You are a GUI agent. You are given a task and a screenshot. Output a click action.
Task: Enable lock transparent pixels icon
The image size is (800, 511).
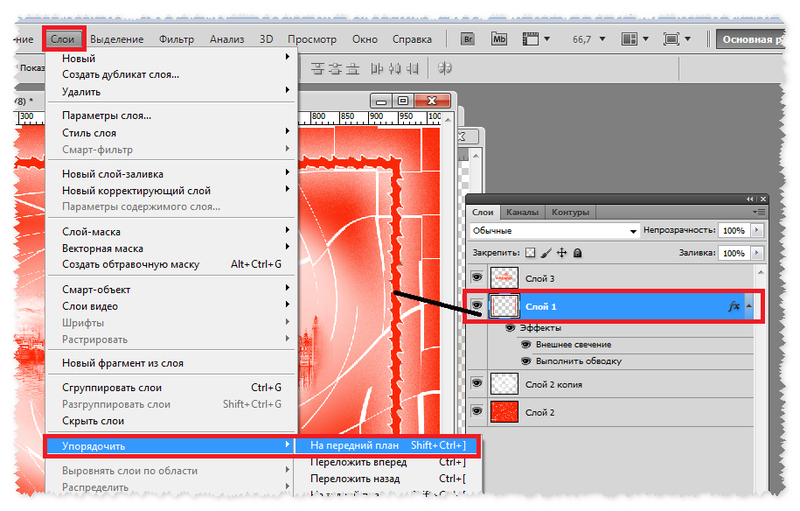click(531, 253)
